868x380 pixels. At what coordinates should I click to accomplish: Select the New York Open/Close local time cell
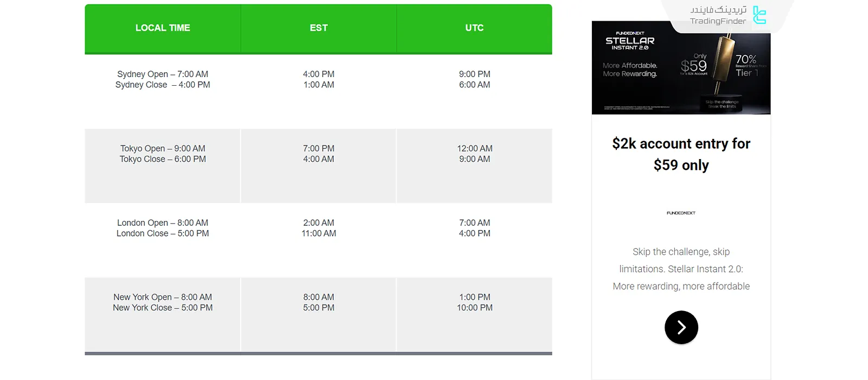click(163, 303)
